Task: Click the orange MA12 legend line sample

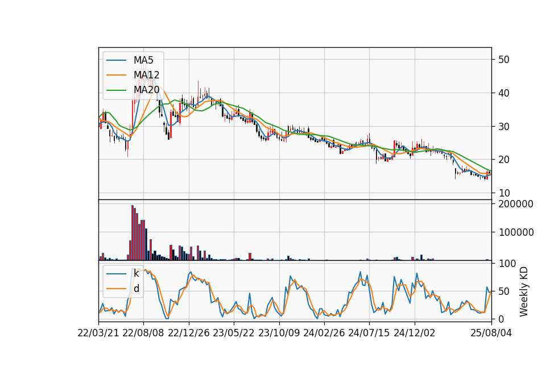Action: point(116,75)
